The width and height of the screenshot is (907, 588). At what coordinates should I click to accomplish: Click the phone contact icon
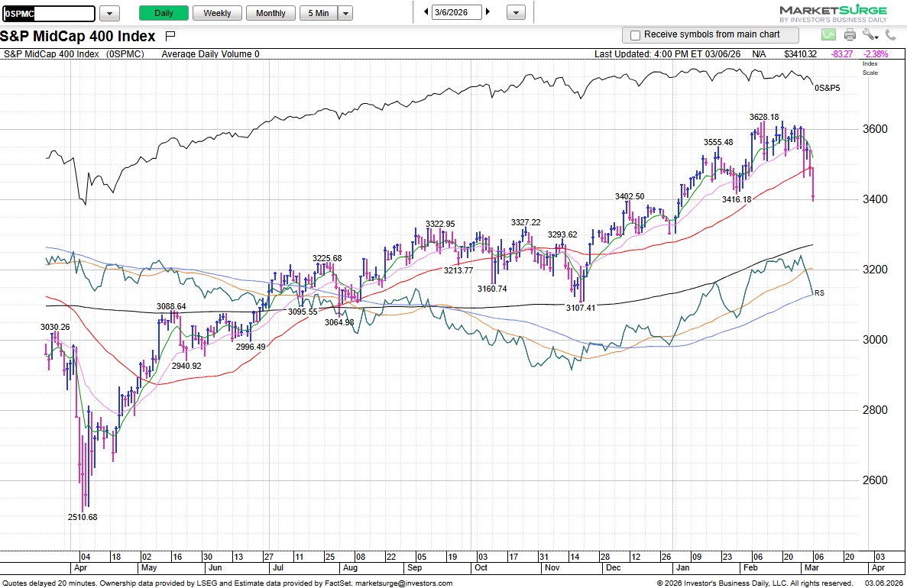(891, 34)
